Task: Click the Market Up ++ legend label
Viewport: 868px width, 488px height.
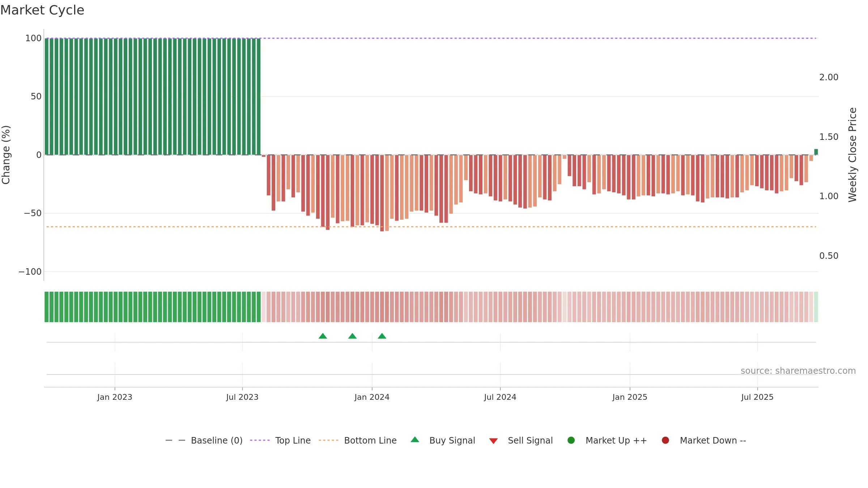Action: (616, 440)
